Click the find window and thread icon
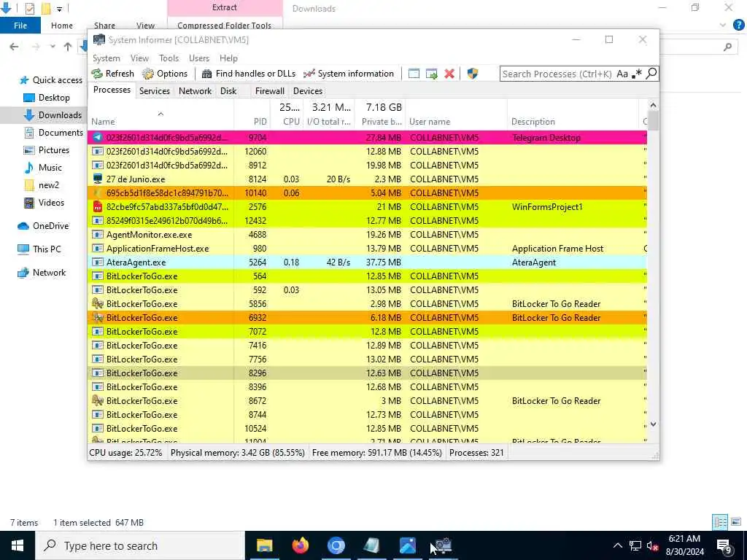Screen dimensions: 747x560 [432, 74]
